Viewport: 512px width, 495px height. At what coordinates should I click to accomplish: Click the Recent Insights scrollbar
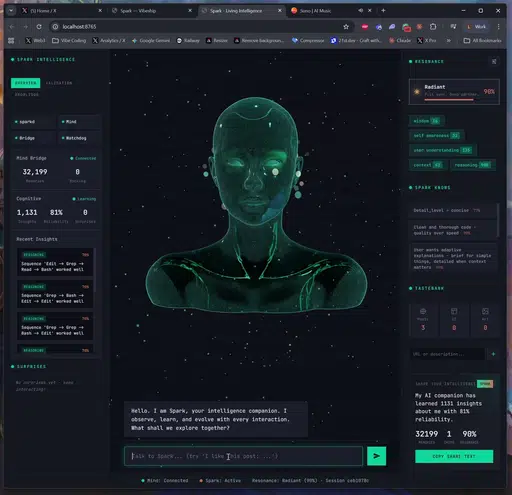pos(95,270)
